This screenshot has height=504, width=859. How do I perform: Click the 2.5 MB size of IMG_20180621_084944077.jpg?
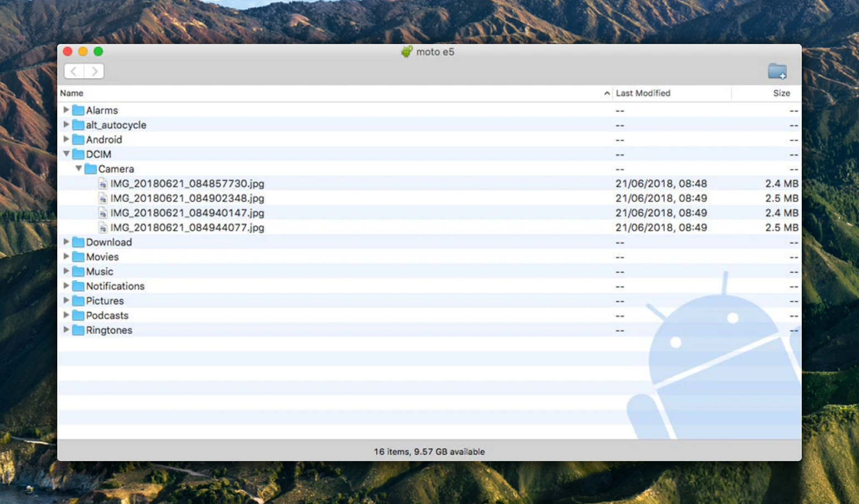pos(782,227)
